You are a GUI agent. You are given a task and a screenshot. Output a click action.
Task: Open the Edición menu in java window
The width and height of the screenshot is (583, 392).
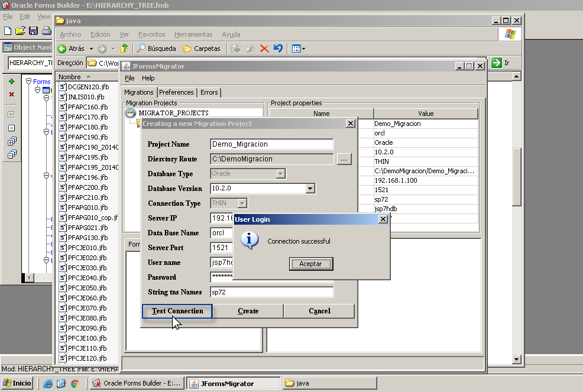(101, 34)
